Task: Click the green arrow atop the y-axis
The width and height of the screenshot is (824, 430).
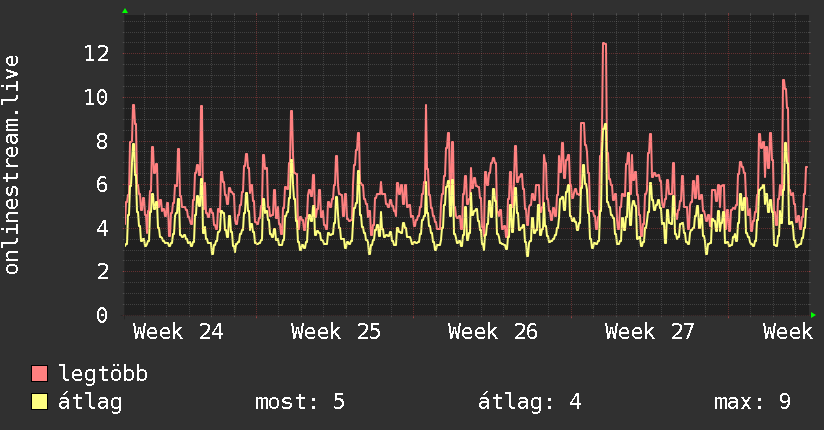Action: [125, 11]
